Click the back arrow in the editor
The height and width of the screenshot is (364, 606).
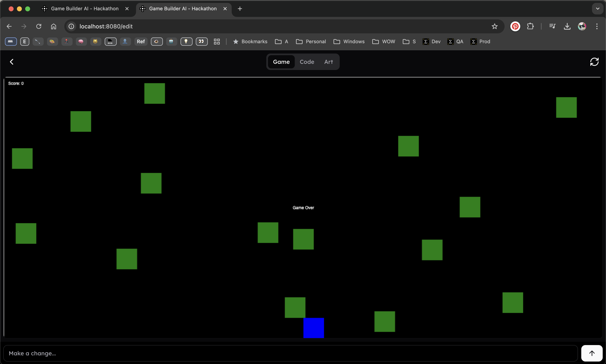tap(12, 62)
